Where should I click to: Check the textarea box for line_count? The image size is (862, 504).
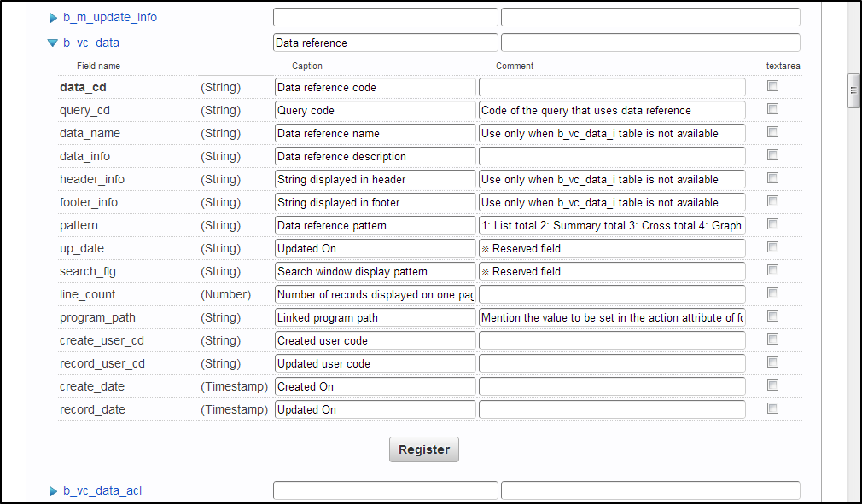pyautogui.click(x=772, y=293)
